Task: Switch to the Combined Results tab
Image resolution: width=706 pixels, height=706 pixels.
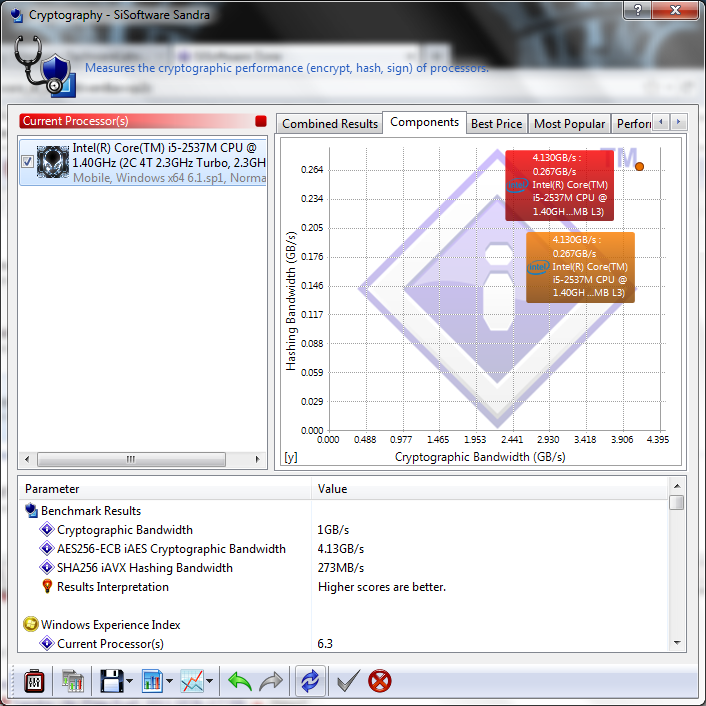Action: click(x=330, y=124)
